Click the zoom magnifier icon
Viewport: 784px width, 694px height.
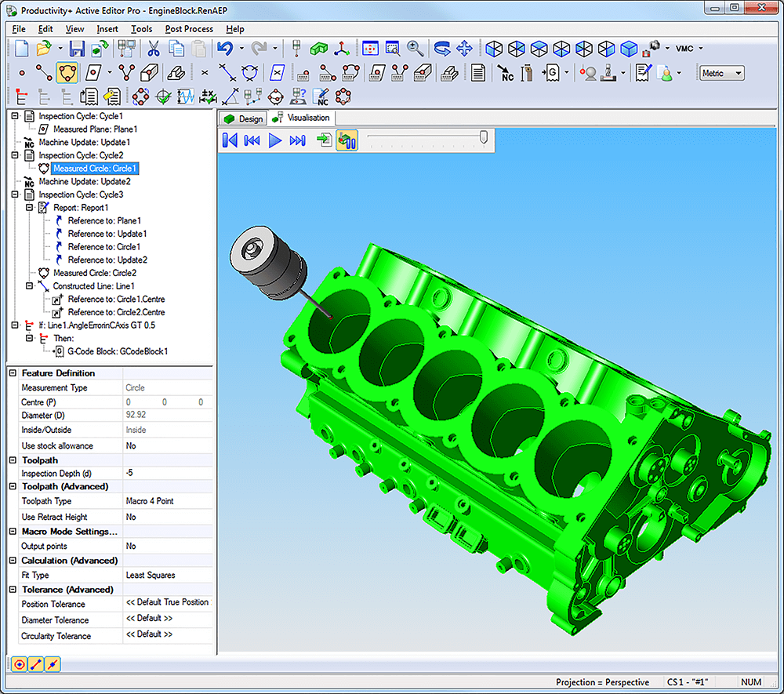[x=415, y=49]
